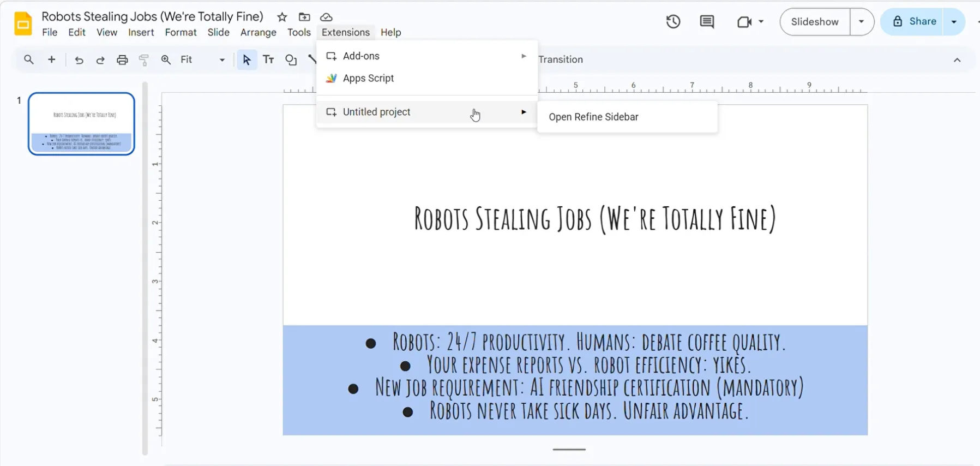This screenshot has width=980, height=466.
Task: Check cloud save status icon
Action: tap(326, 17)
